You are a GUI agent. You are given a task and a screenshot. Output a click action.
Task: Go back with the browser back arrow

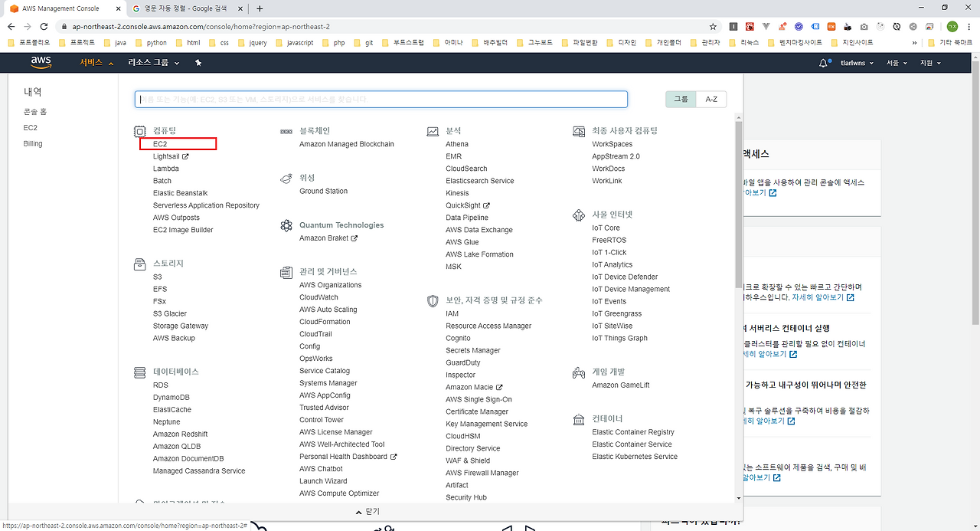click(x=10, y=26)
